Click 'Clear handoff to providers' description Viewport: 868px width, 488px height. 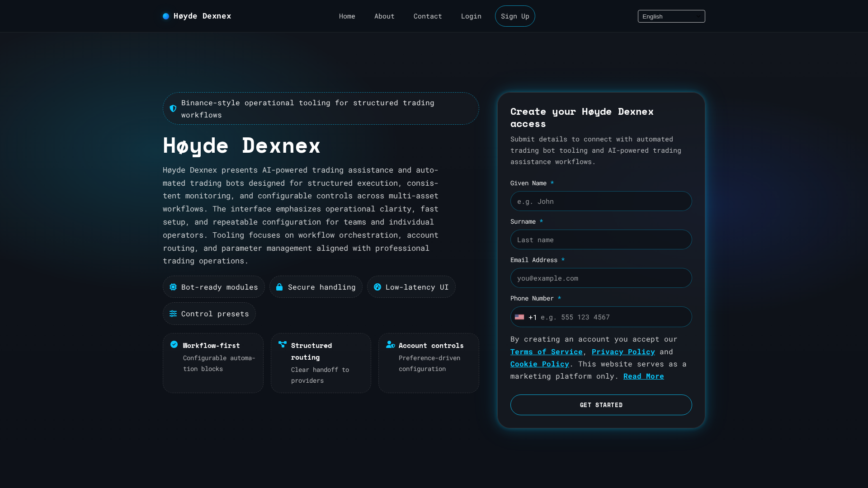click(320, 375)
